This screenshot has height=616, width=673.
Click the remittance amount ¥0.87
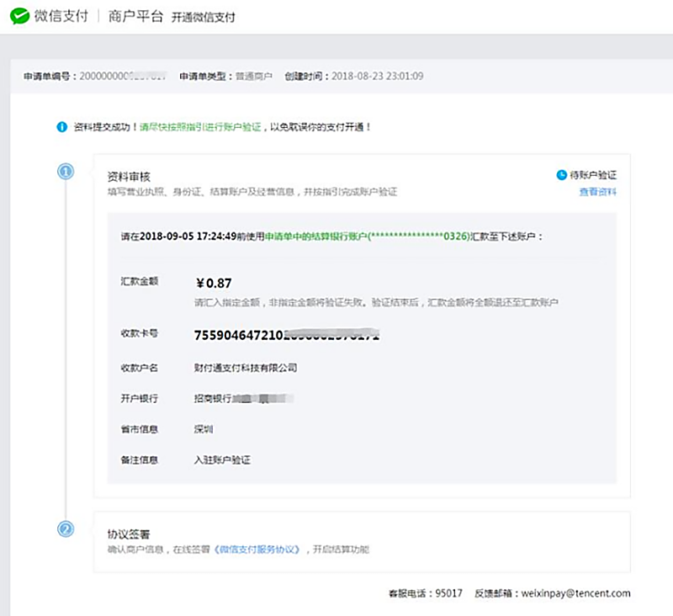tap(214, 284)
